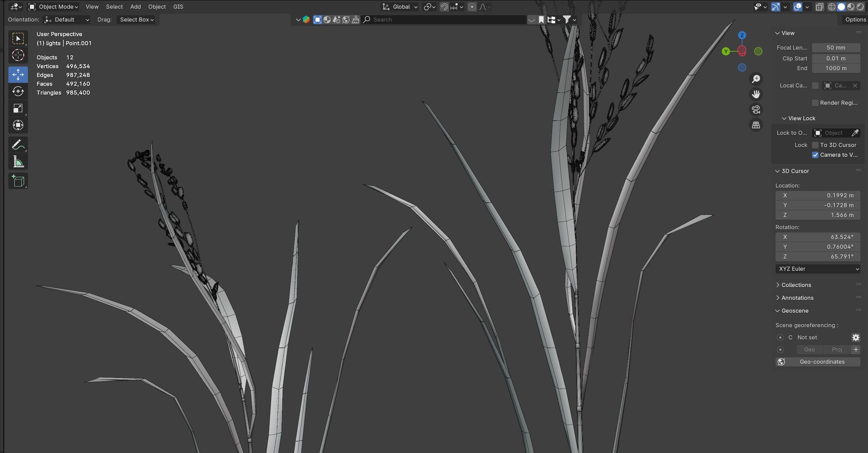Click the green Y axis on navigation gizmo
868x453 pixels.
click(x=726, y=52)
